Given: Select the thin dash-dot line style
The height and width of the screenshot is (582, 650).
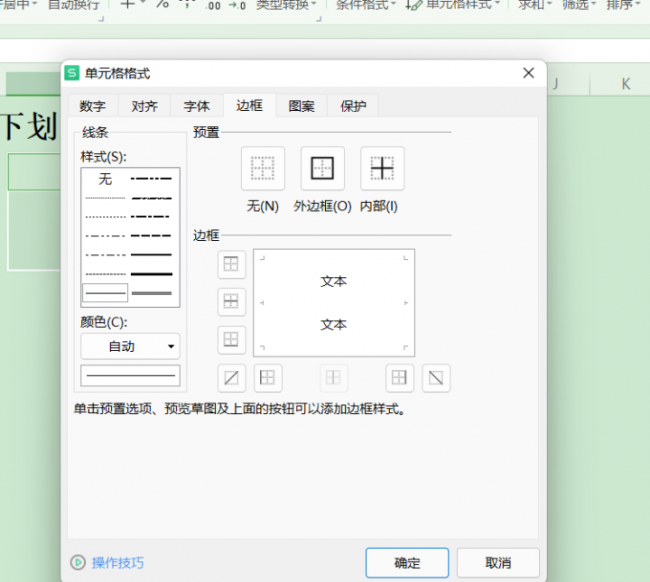Looking at the screenshot, I should tap(105, 255).
